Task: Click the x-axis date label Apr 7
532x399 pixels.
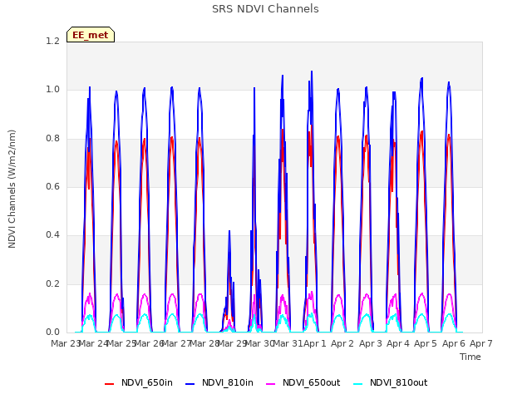Action: (x=481, y=343)
